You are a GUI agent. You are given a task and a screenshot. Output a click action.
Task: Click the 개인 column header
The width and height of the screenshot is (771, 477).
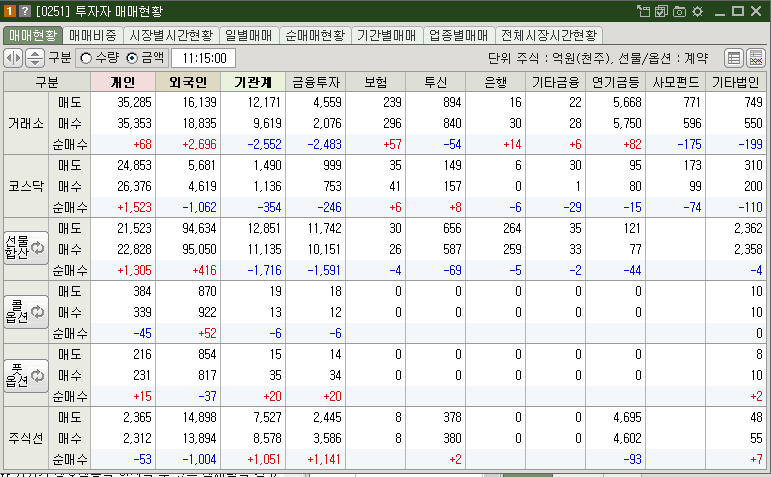coord(123,82)
